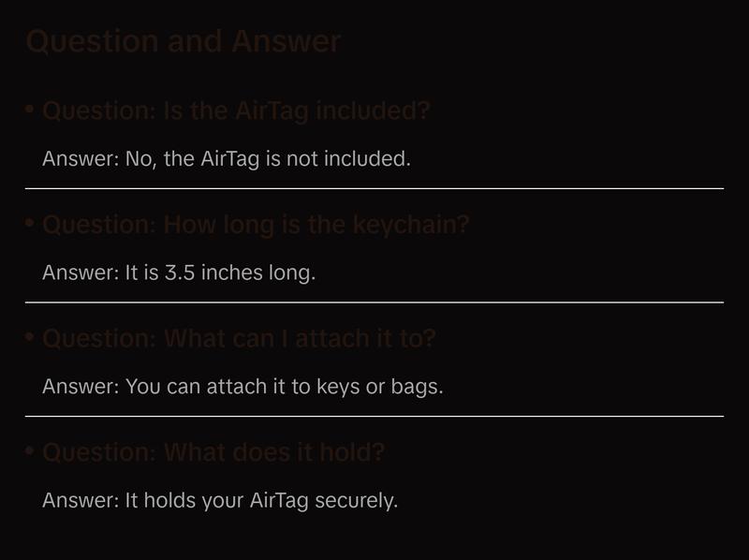
Task: Click the answer "It holds your AirTag securely."
Action: coord(220,500)
